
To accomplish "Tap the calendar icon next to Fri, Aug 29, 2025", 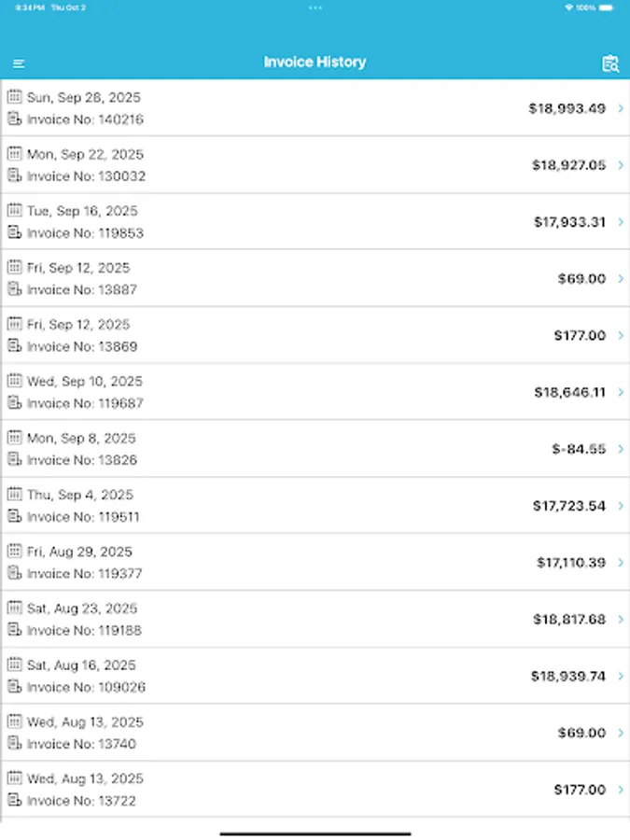I will (x=14, y=551).
